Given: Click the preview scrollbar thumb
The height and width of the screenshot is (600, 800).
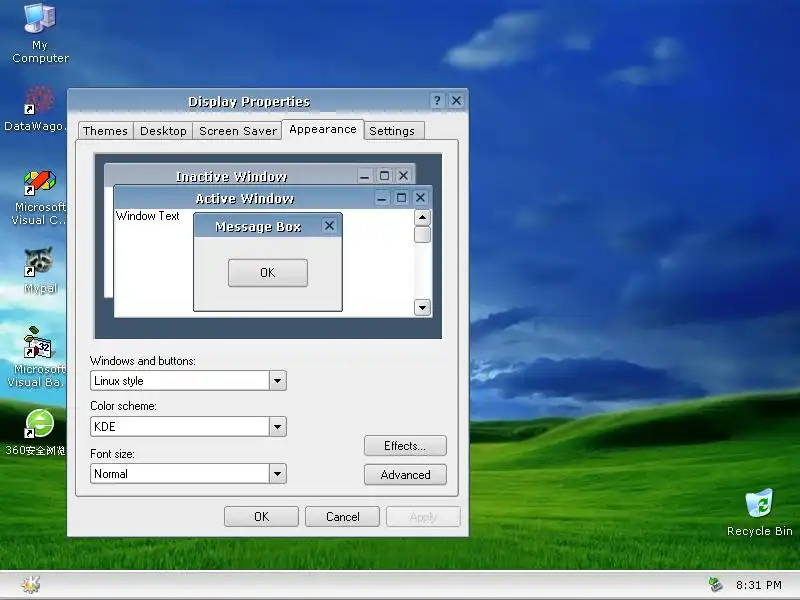Looking at the screenshot, I should point(422,235).
